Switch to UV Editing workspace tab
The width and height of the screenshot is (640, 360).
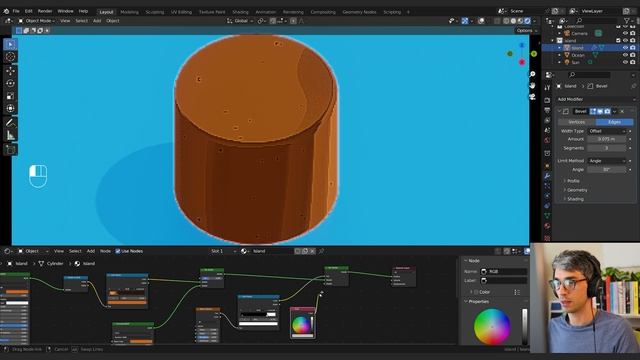181,12
